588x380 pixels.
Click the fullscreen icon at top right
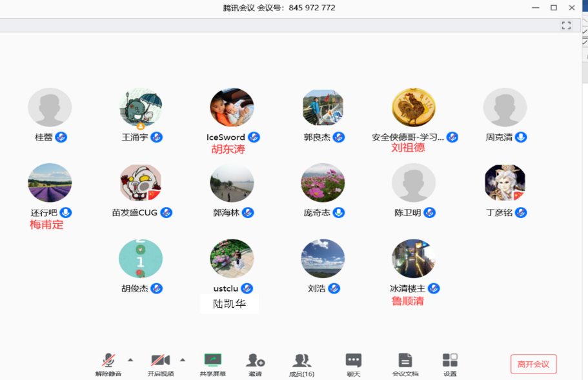pos(566,25)
